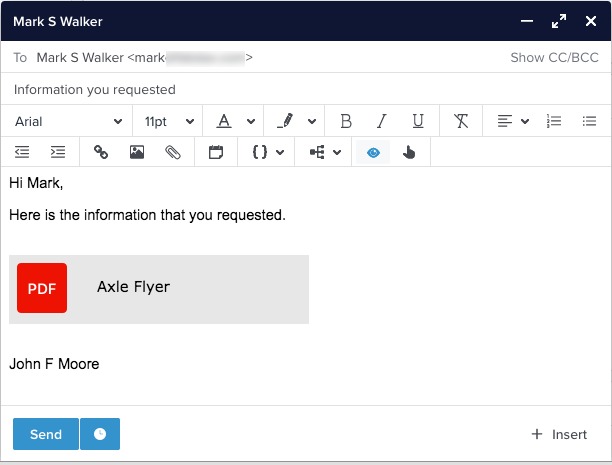Send the email

click(46, 434)
